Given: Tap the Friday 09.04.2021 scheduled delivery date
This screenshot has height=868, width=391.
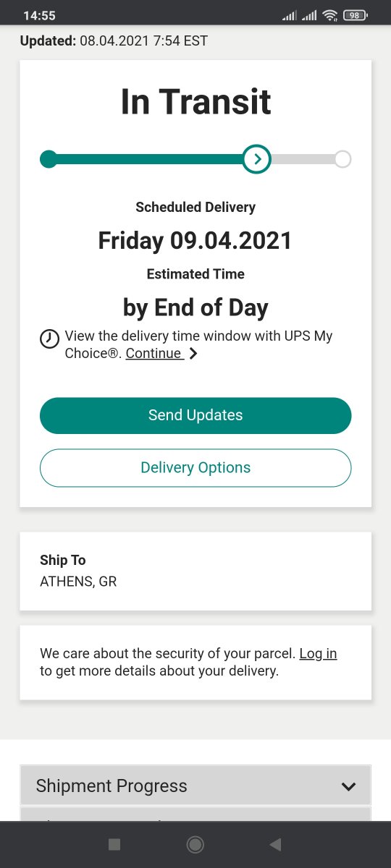Looking at the screenshot, I should point(195,241).
